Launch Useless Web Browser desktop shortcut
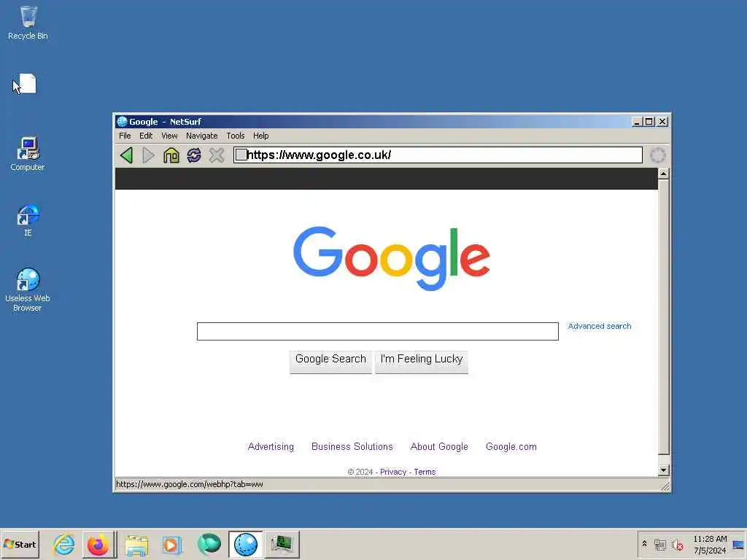The width and height of the screenshot is (747, 560). [x=28, y=289]
